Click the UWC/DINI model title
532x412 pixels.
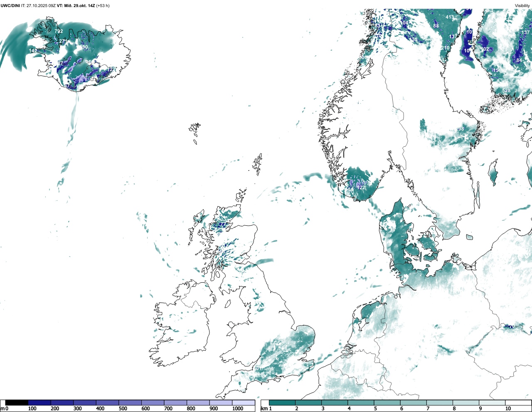point(10,6)
